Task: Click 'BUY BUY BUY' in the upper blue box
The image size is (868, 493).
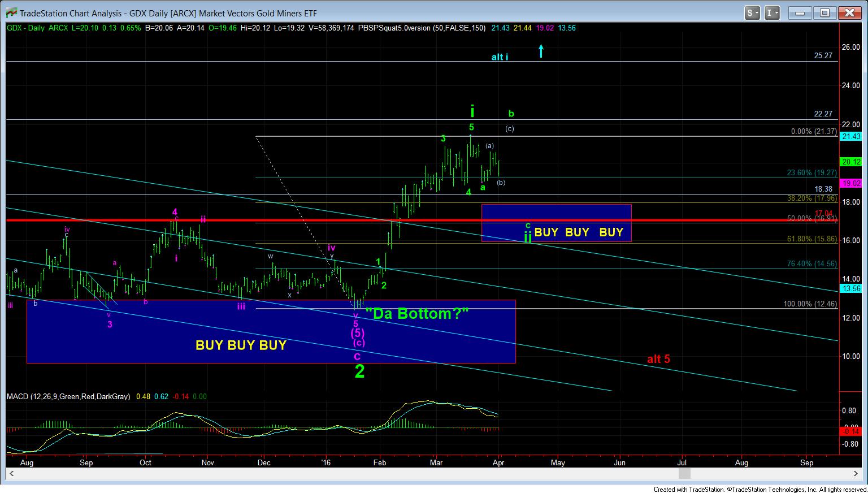Action: (578, 232)
